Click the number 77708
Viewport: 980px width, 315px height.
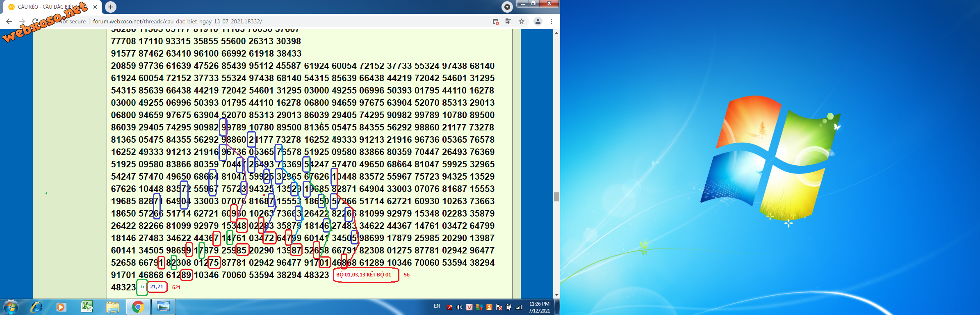[x=123, y=41]
